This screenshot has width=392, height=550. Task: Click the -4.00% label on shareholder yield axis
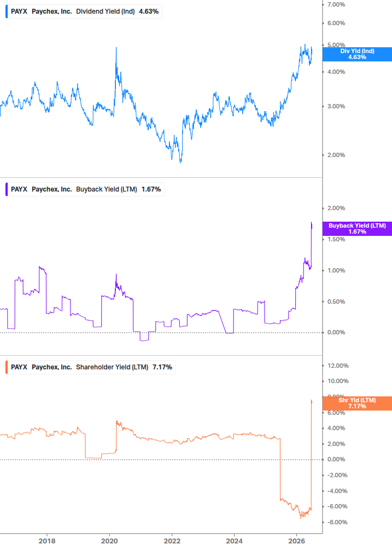[x=337, y=491]
